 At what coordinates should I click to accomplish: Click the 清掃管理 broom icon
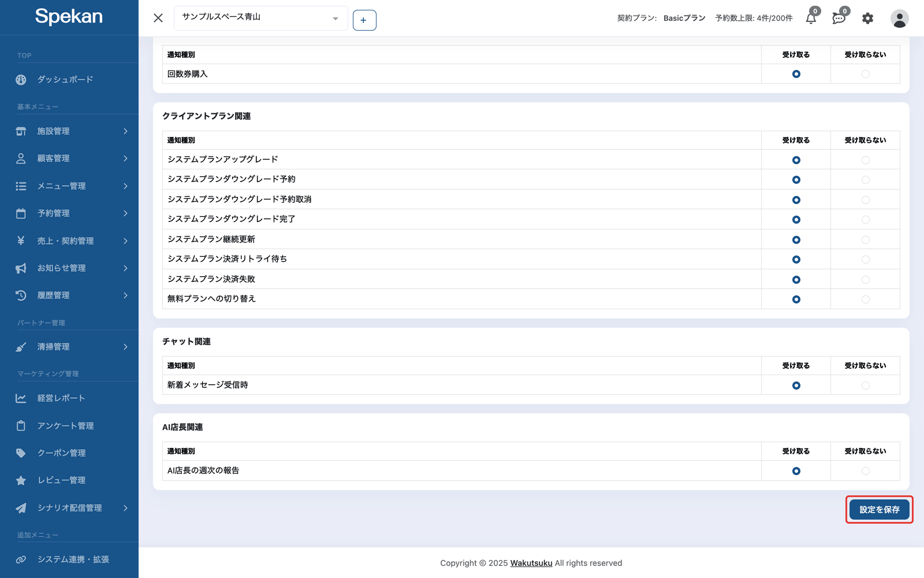point(21,347)
